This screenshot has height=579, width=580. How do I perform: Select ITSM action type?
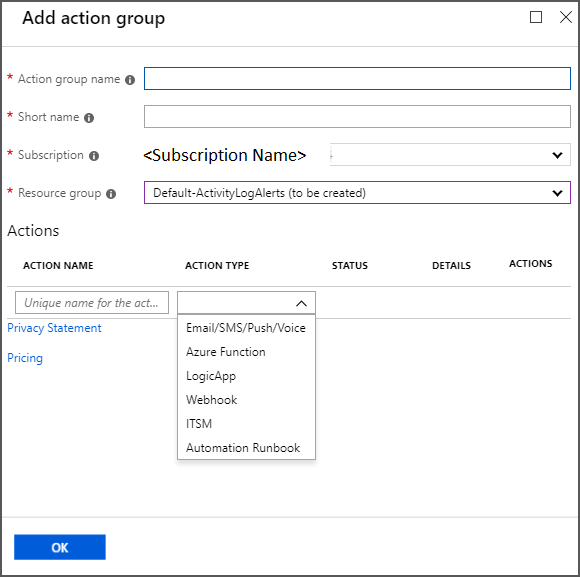[246, 424]
